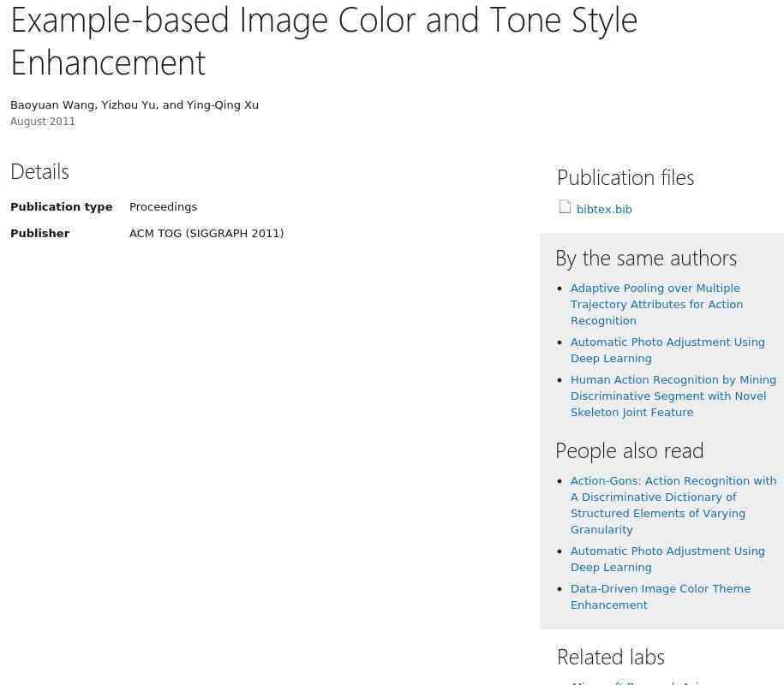784x685 pixels.
Task: Download the bibtex.bib file link
Action: 604,209
